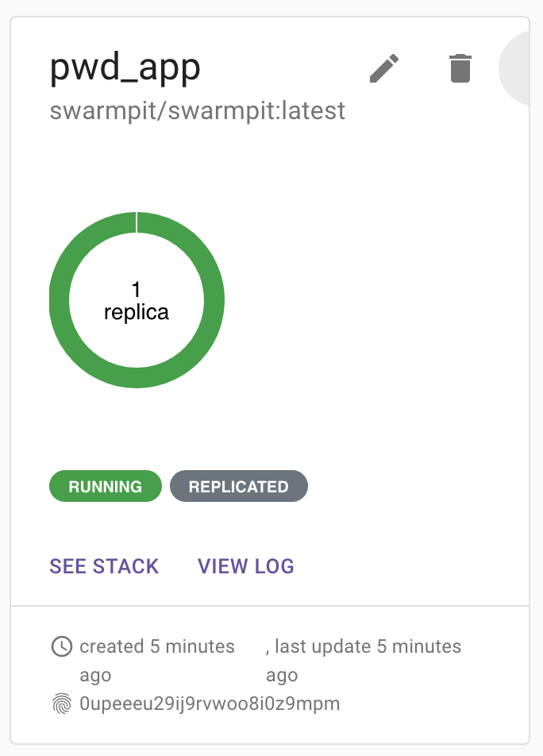Select the green RUNNING state chip
The height and width of the screenshot is (756, 543).
105,485
